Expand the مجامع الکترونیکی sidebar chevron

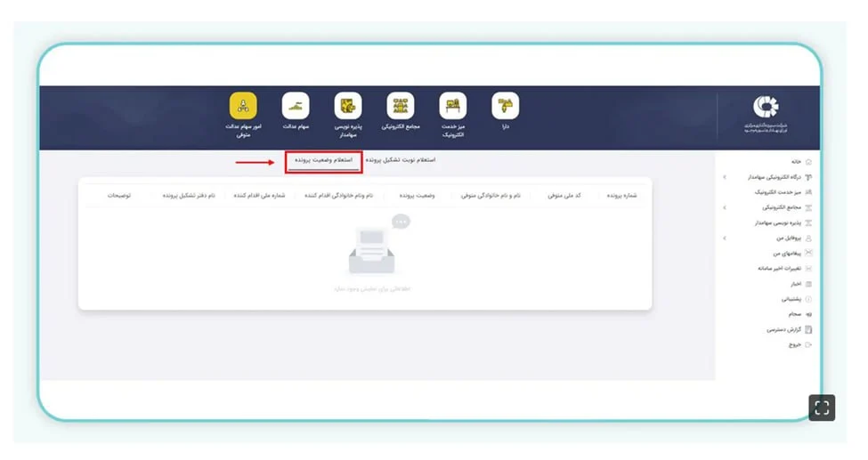coord(725,207)
